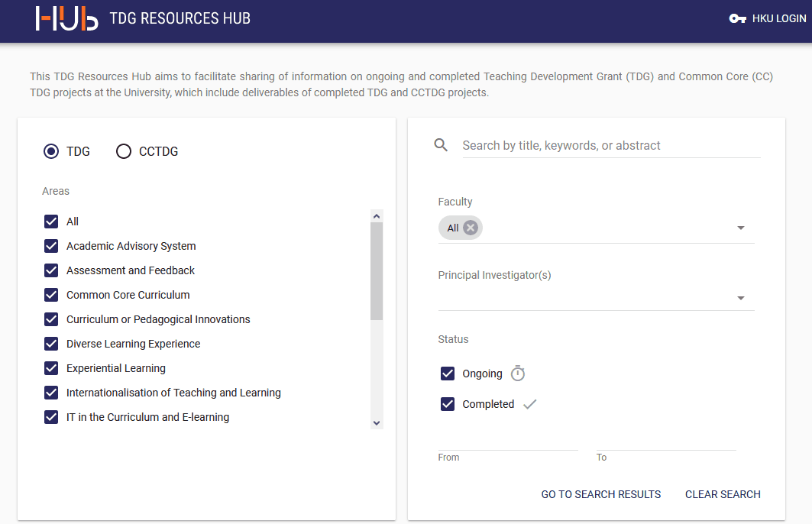Select the CCTDG radio button
The image size is (812, 524).
123,151
